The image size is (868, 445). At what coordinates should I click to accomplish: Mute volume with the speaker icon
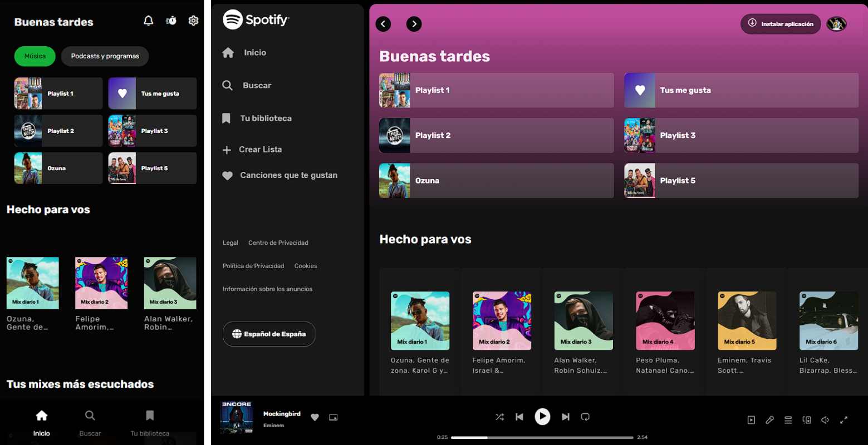[825, 420]
